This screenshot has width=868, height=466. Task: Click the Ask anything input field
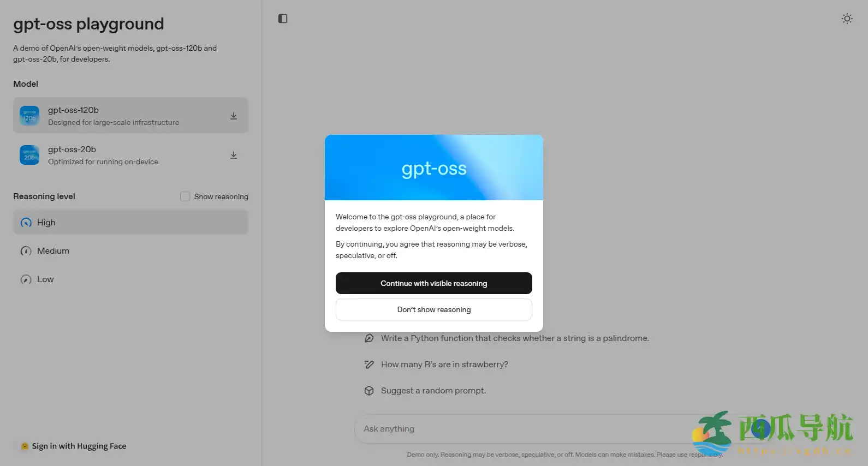pos(524,429)
